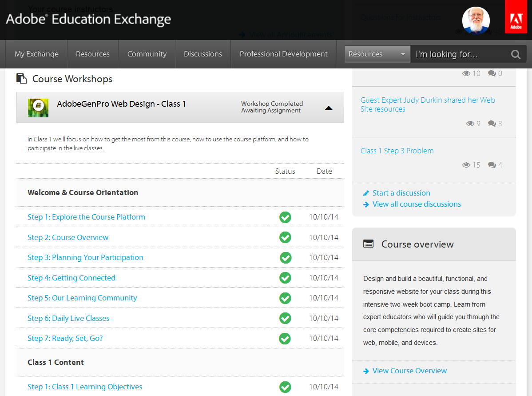Open Step 1: Class 1 Learning Objectives

point(85,387)
